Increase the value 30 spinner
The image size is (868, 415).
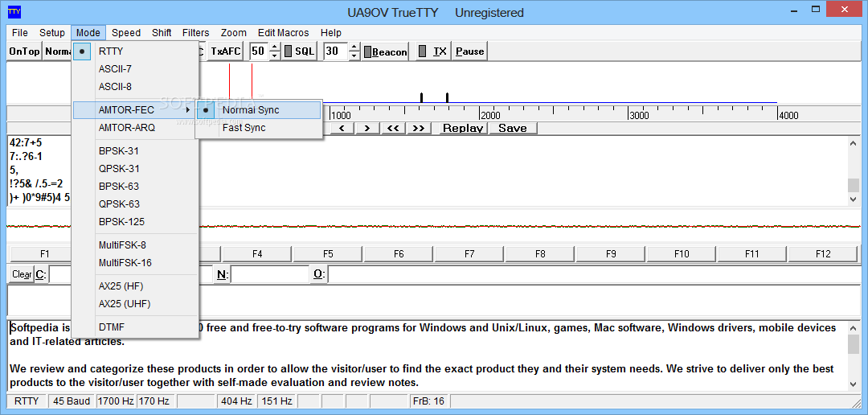pos(355,47)
